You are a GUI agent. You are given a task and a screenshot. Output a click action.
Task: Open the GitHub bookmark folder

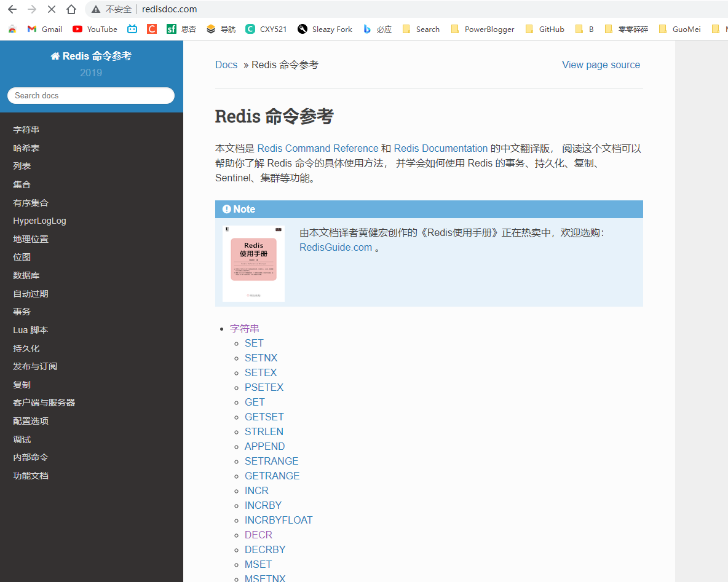545,29
